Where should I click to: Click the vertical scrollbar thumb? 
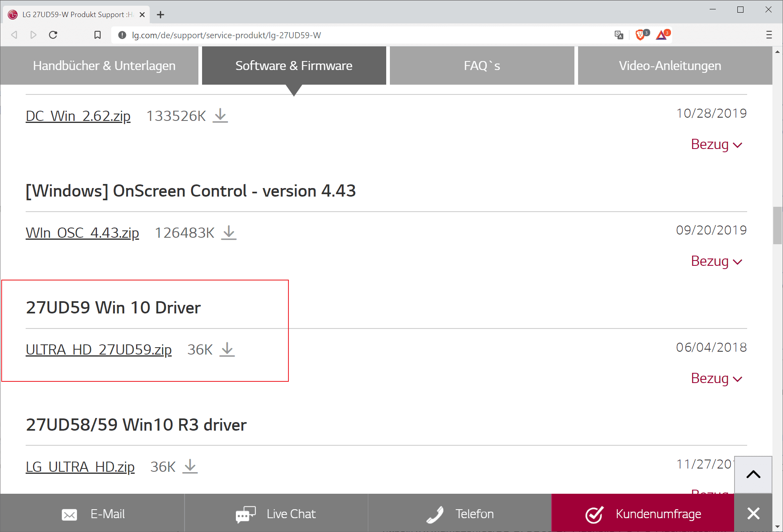pyautogui.click(x=777, y=225)
